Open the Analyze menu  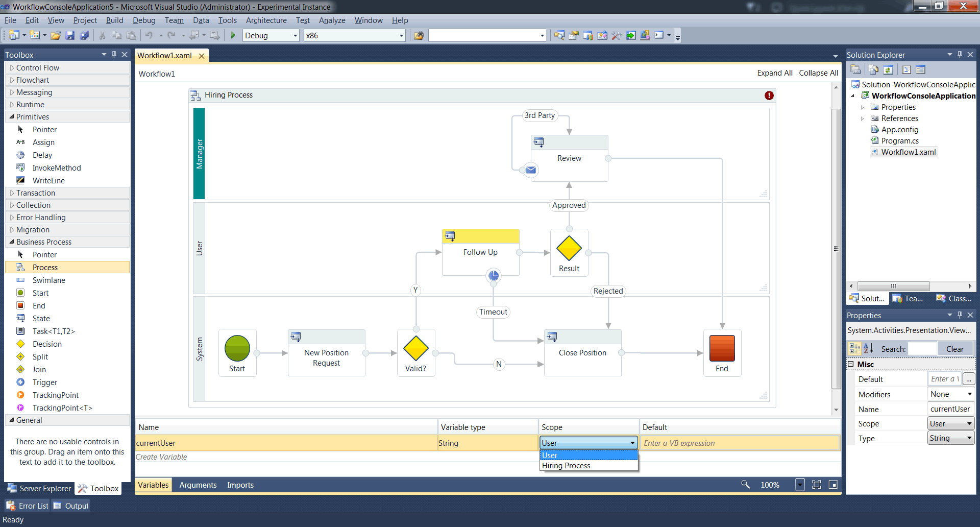click(x=332, y=20)
